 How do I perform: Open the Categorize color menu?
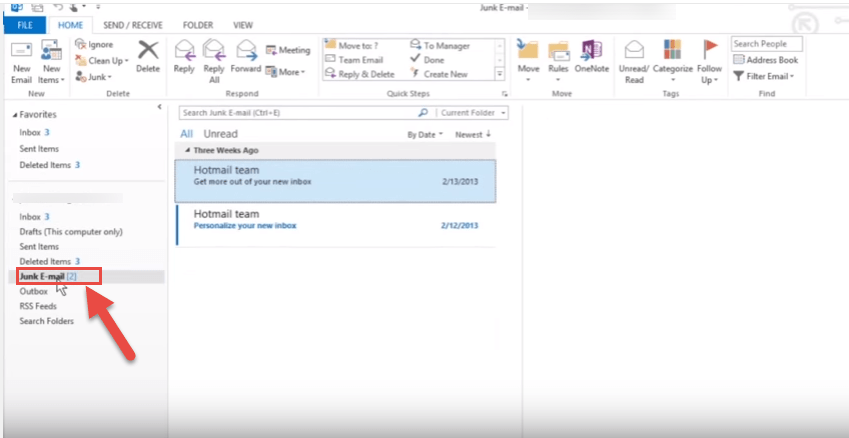pyautogui.click(x=672, y=61)
